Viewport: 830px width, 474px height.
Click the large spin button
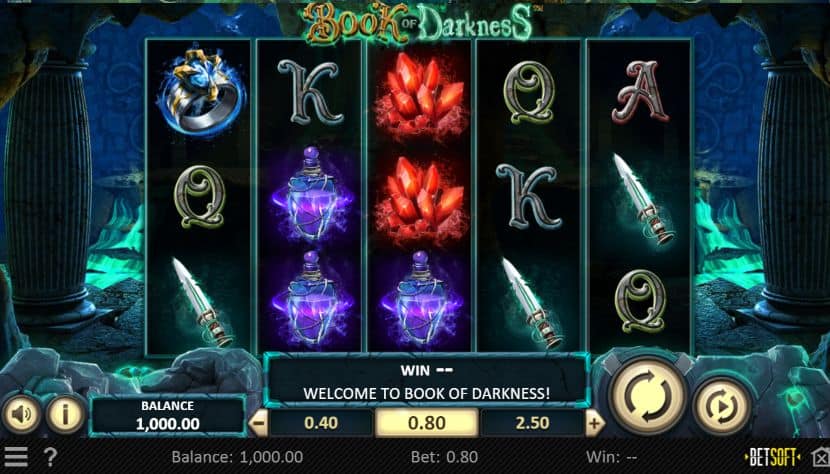(647, 396)
